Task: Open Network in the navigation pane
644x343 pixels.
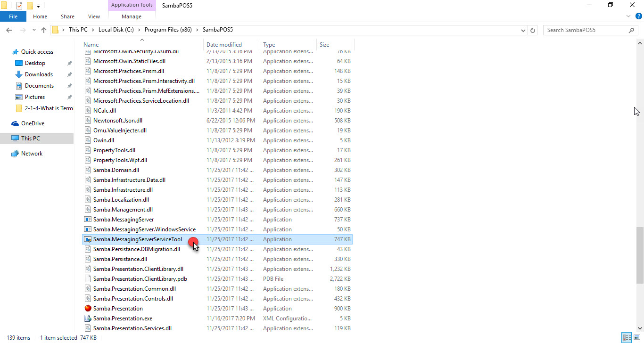Action: click(32, 154)
